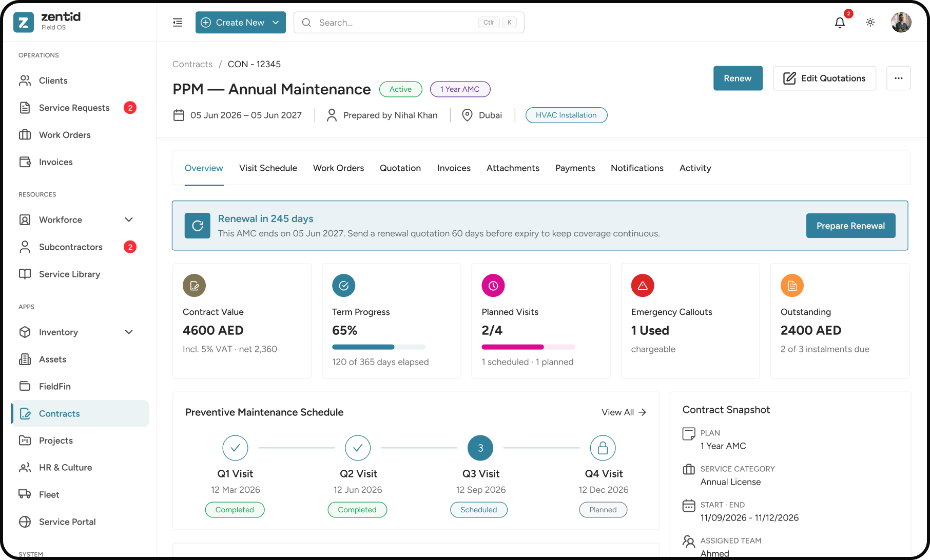Screen dimensions: 930x560
Task: Click the Active status badge
Action: coord(400,89)
